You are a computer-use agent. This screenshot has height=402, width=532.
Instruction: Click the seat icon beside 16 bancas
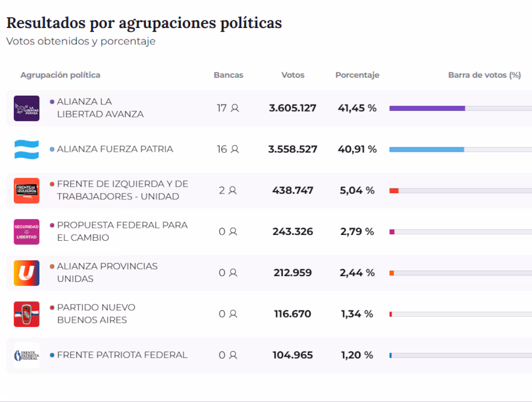(235, 150)
